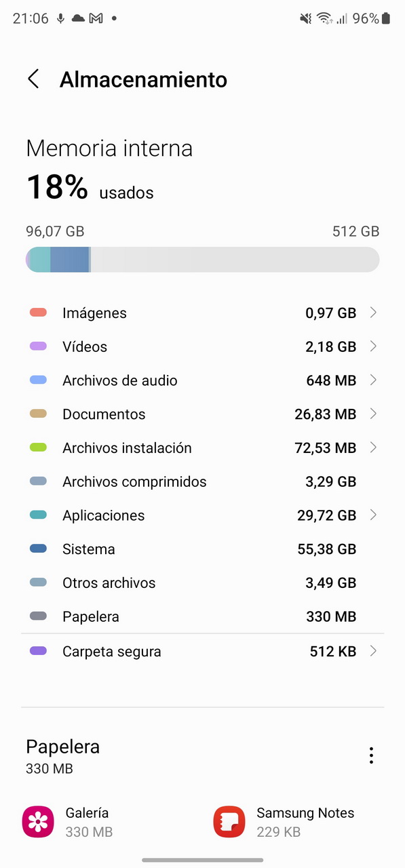Tap the teal Aplicaciones color indicator
This screenshot has height=868, width=405.
38,515
